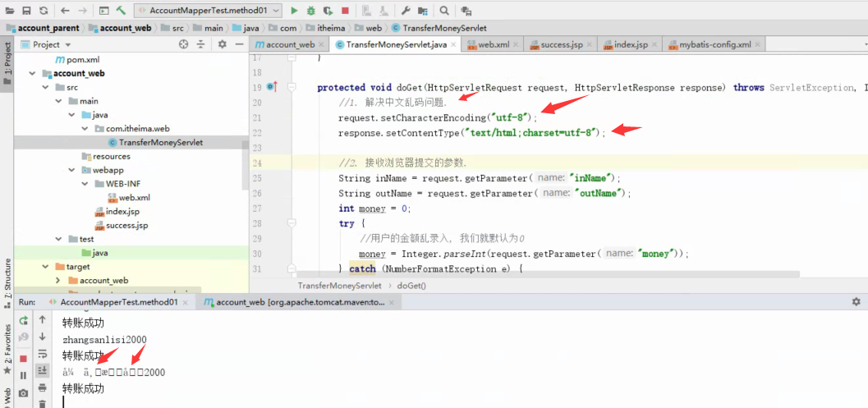Collapse the webapp folder node
The width and height of the screenshot is (868, 408).
71,170
